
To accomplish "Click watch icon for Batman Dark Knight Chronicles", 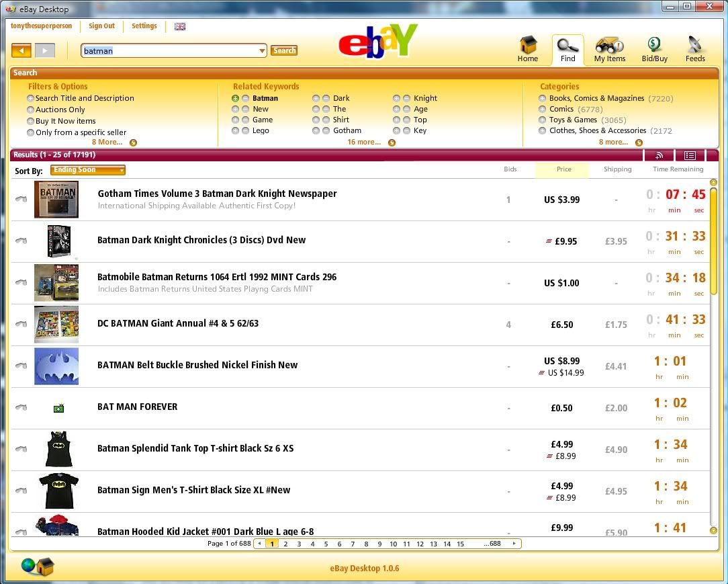I will pos(21,241).
